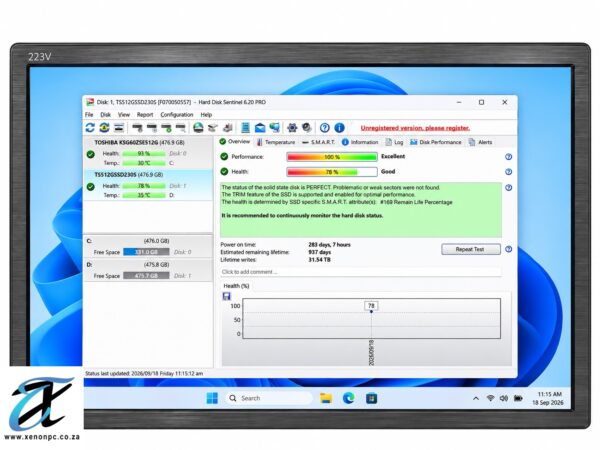Click the help icon on the Performance row
Image resolution: width=600 pixels, height=450 pixels.
pos(509,157)
